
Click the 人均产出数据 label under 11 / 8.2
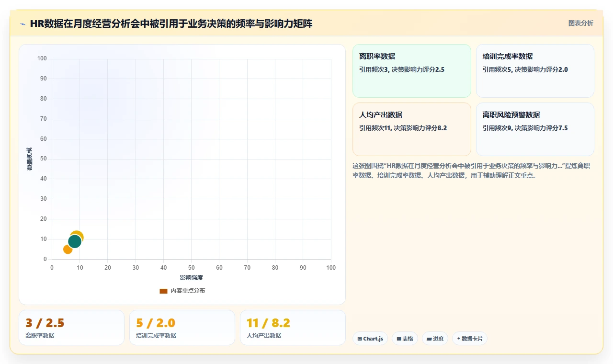264,336
